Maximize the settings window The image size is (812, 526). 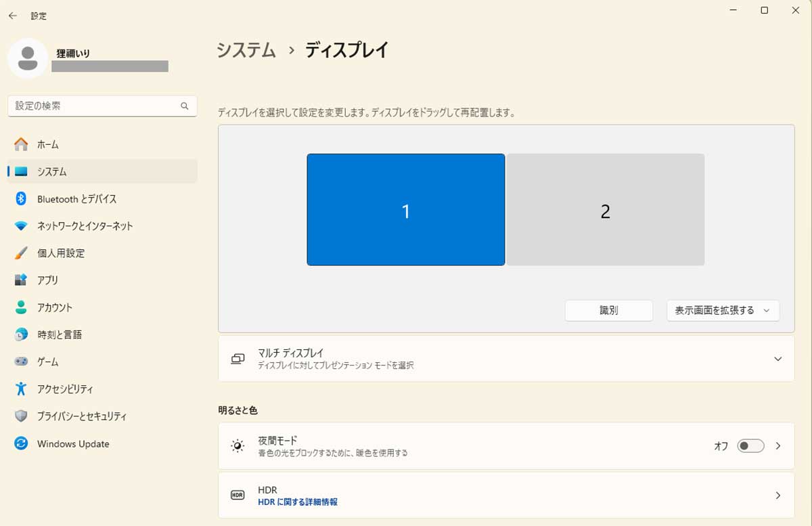click(764, 10)
